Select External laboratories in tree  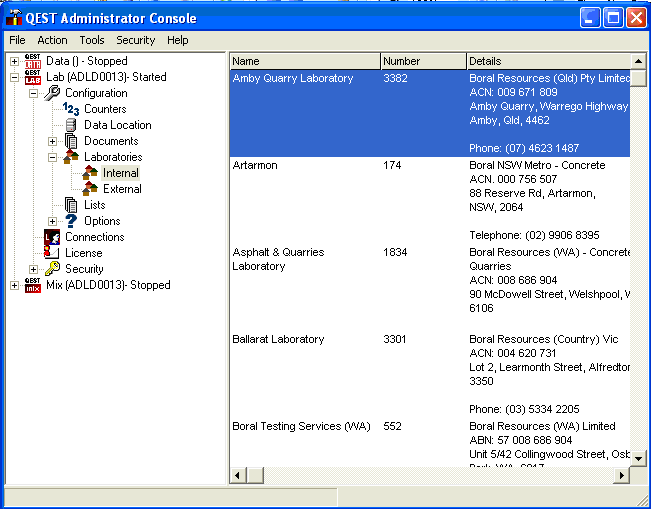(122, 189)
